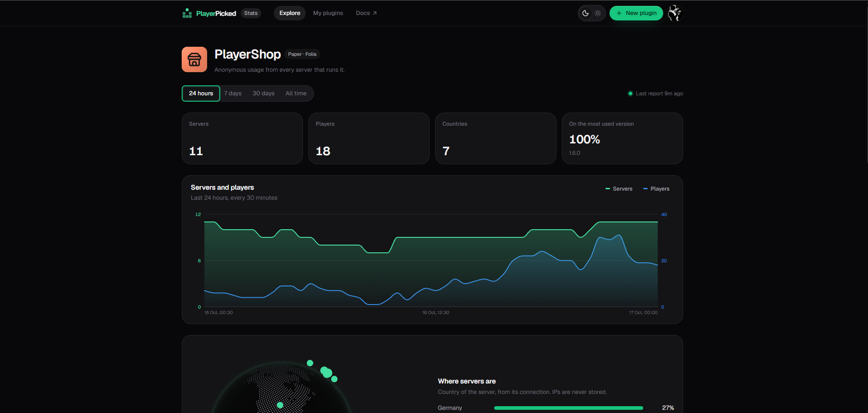Toggle the Servers series in legend
This screenshot has width=868, height=413.
pos(619,189)
